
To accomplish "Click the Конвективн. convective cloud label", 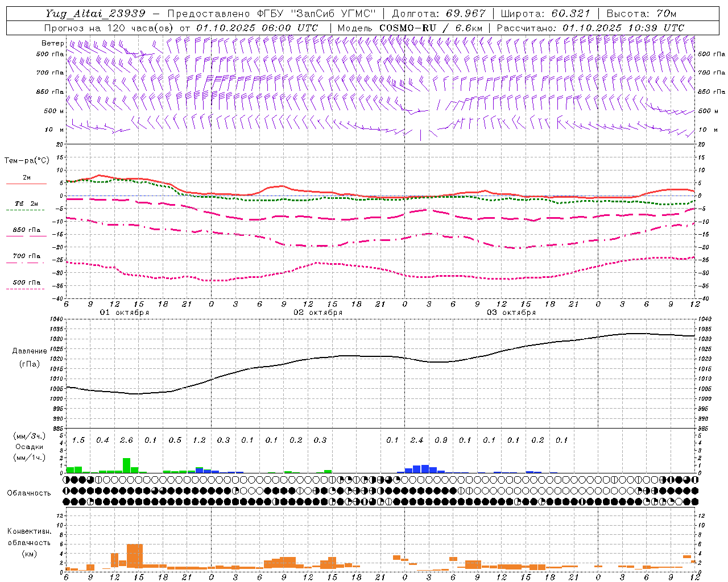I will click(x=29, y=531).
